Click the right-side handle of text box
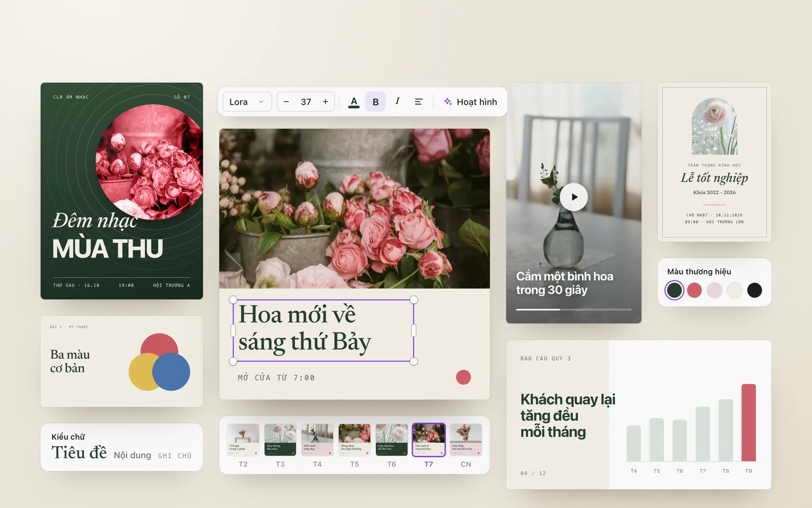This screenshot has height=508, width=812. coord(414,331)
